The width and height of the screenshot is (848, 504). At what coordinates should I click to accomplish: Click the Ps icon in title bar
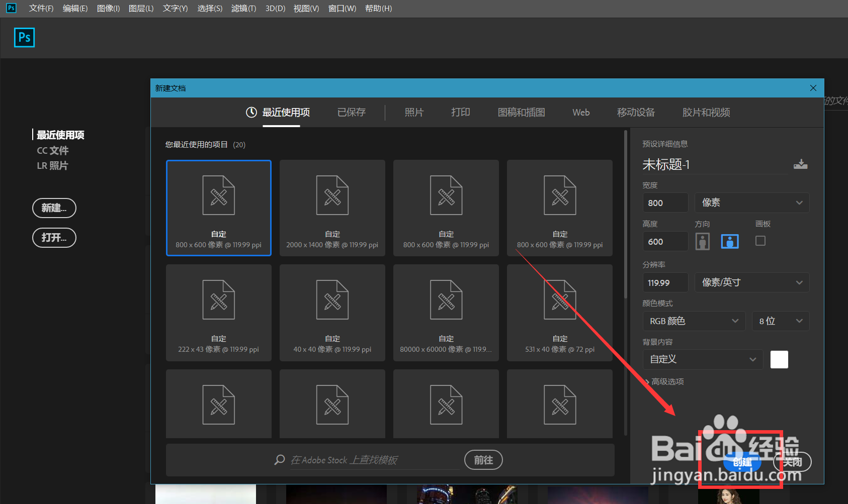click(x=11, y=8)
